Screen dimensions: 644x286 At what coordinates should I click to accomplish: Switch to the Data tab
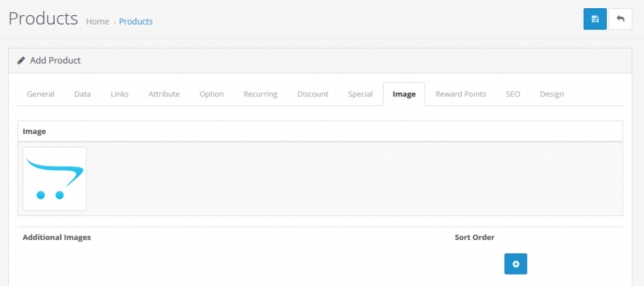82,94
